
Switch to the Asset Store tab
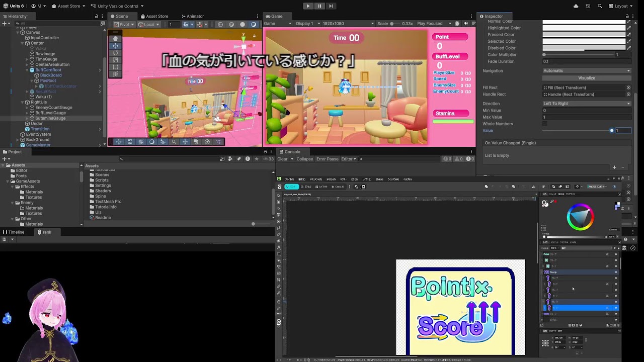point(153,16)
